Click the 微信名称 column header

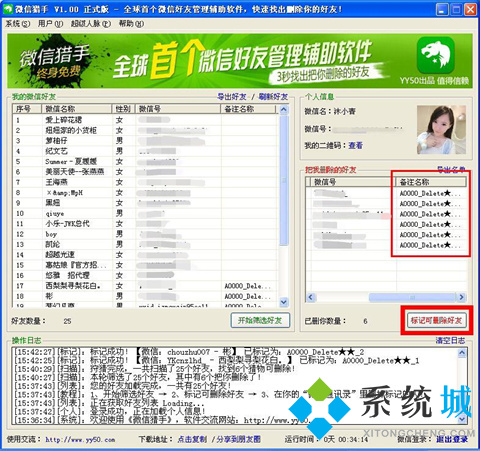coord(76,109)
